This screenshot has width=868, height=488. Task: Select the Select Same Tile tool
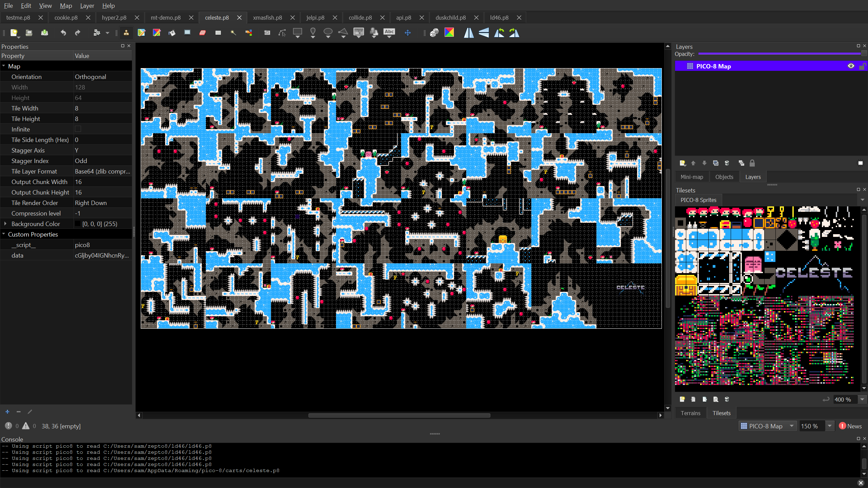(x=249, y=33)
